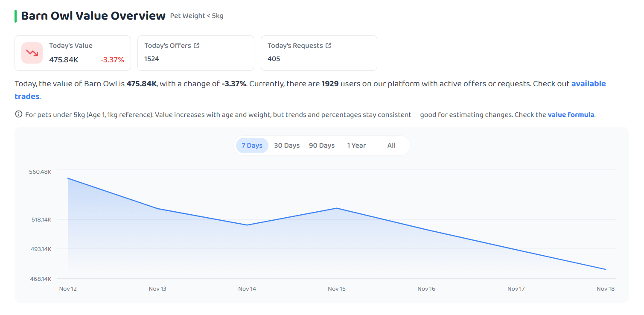Open external link icon beside Today's Requests
The height and width of the screenshot is (315, 644).
pyautogui.click(x=329, y=45)
